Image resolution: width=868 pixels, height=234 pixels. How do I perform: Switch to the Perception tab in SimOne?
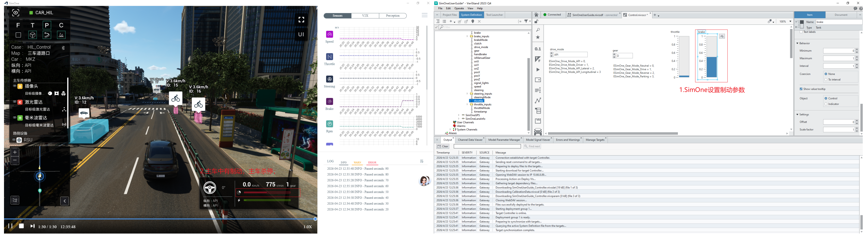[393, 16]
